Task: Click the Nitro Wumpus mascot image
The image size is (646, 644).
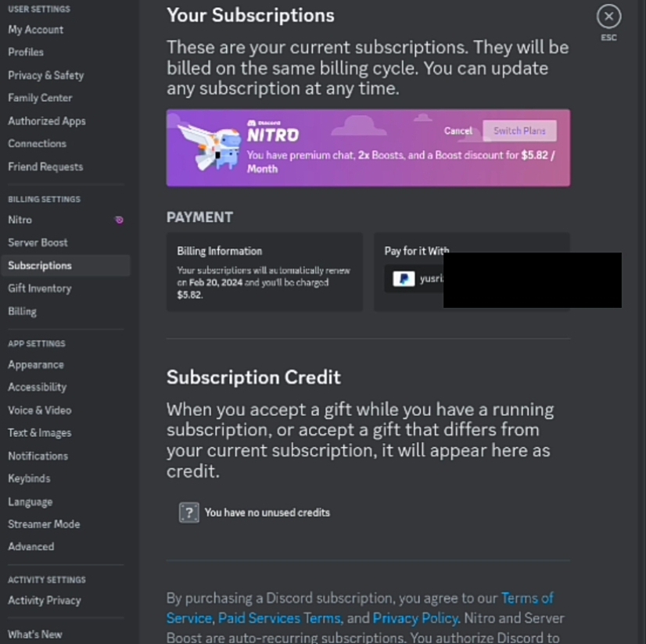Action: point(209,147)
